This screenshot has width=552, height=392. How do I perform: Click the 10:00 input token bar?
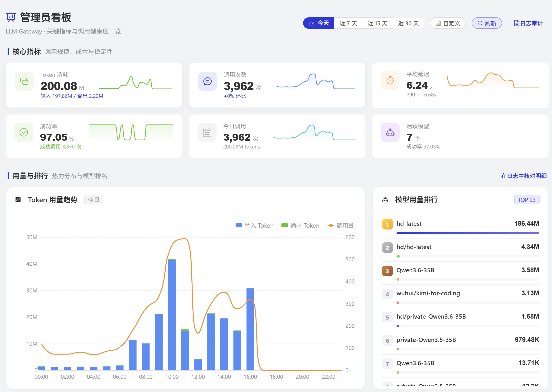coord(172,315)
